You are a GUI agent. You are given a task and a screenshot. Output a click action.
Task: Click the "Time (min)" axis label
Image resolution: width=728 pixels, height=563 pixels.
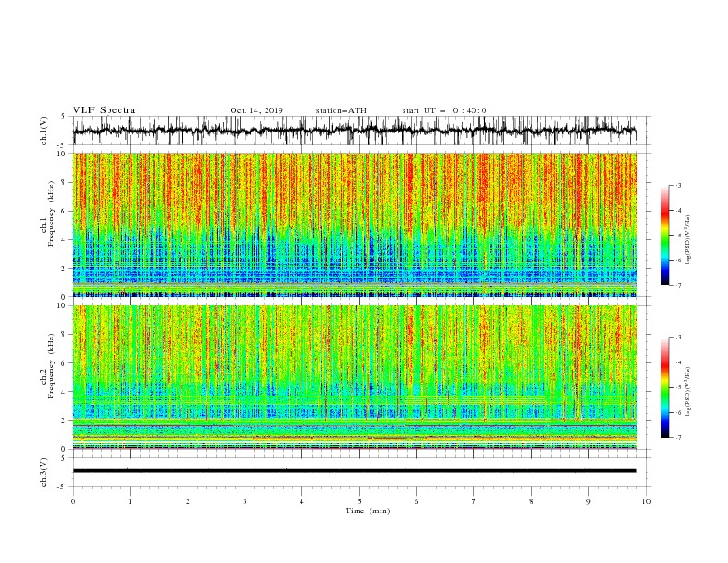tap(368, 511)
